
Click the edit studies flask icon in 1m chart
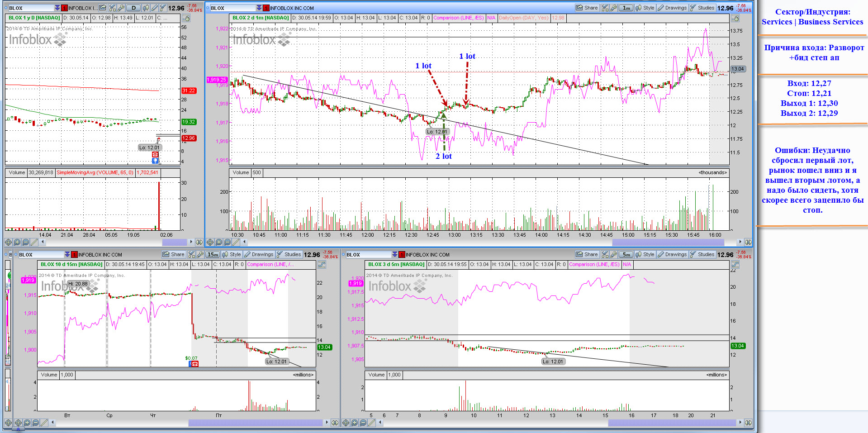pos(605,8)
